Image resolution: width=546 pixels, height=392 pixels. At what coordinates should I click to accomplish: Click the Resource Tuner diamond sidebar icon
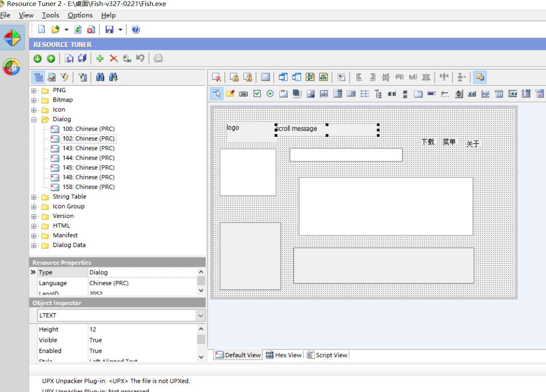pyautogui.click(x=12, y=38)
